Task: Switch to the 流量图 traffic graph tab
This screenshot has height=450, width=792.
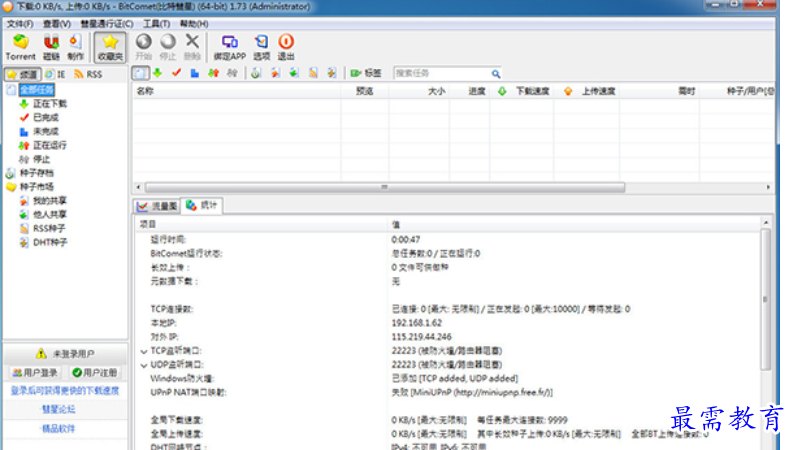Action: point(157,206)
